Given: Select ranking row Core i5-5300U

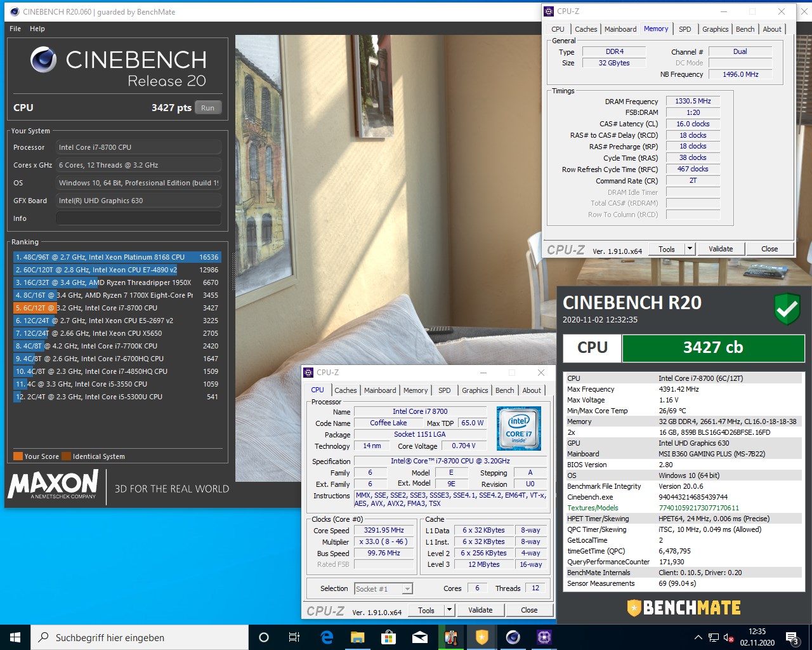Looking at the screenshot, I should 117,397.
